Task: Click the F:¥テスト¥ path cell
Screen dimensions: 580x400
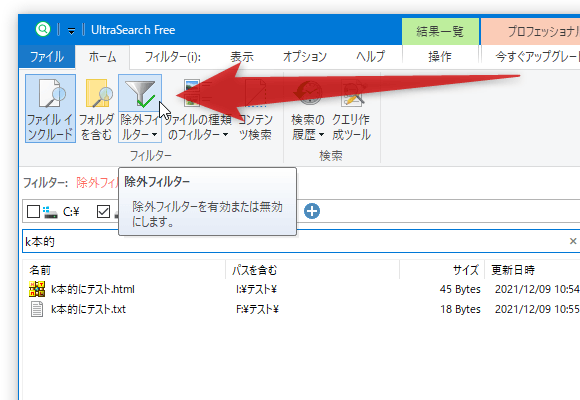Action: [x=257, y=309]
